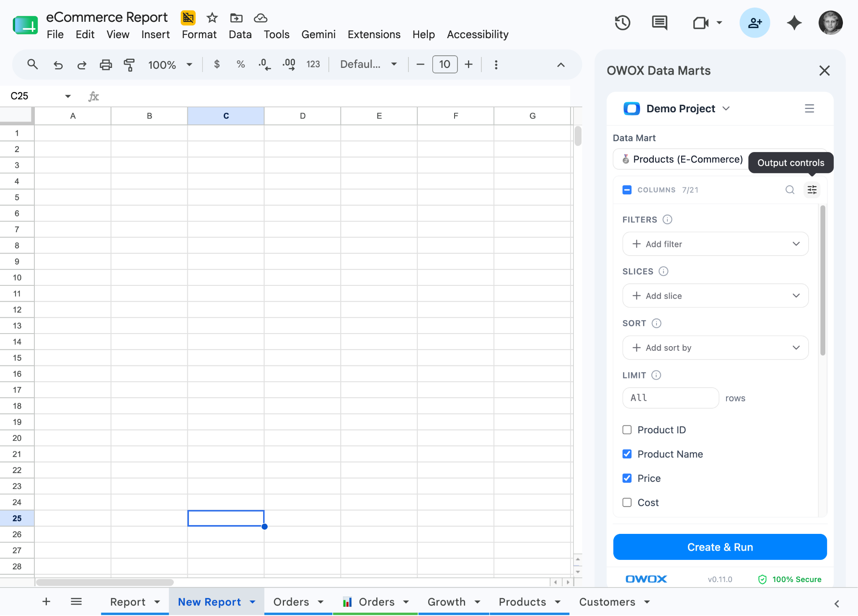The height and width of the screenshot is (616, 858).
Task: Open the Add slice dropdown
Action: [715, 296]
